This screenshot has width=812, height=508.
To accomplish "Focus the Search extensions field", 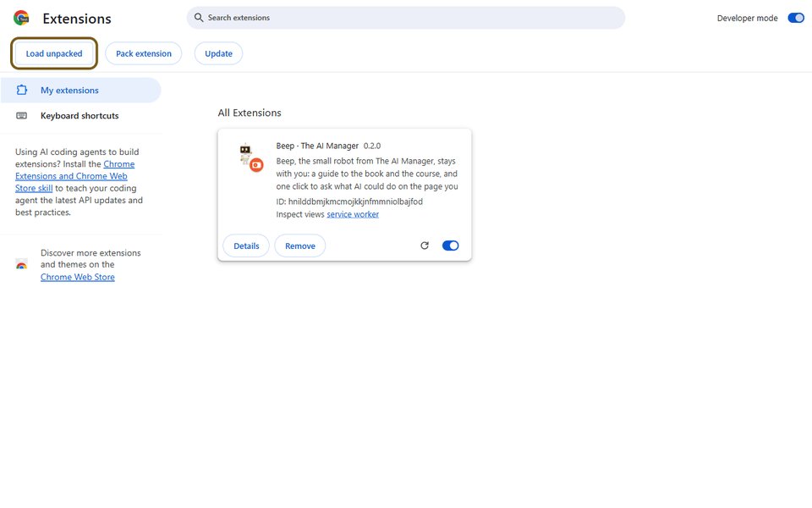I will pos(406,18).
